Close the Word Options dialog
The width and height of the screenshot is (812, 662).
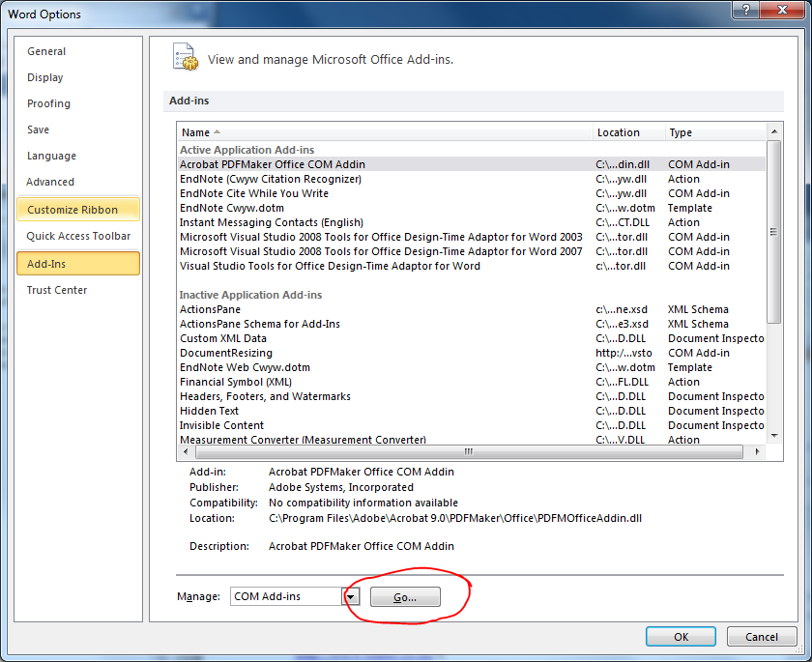click(782, 10)
